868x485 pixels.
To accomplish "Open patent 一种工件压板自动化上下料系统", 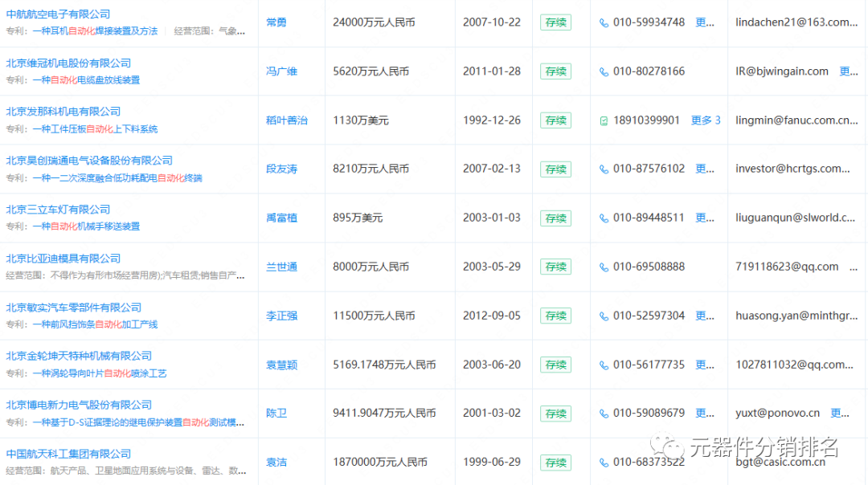I will point(95,128).
